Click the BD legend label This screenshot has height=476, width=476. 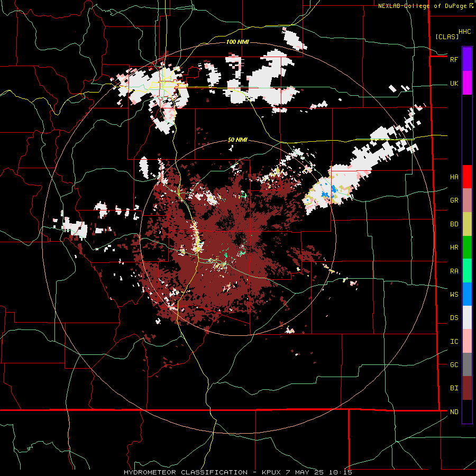pos(454,224)
